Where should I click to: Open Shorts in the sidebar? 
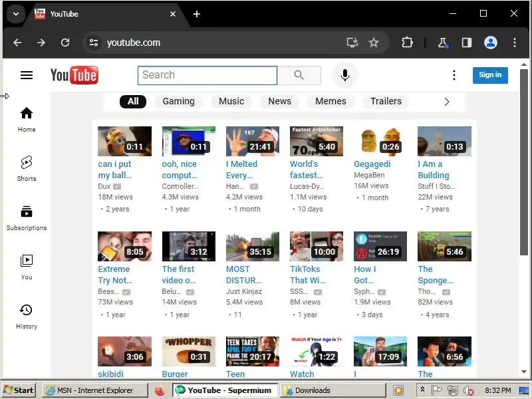[x=27, y=169]
